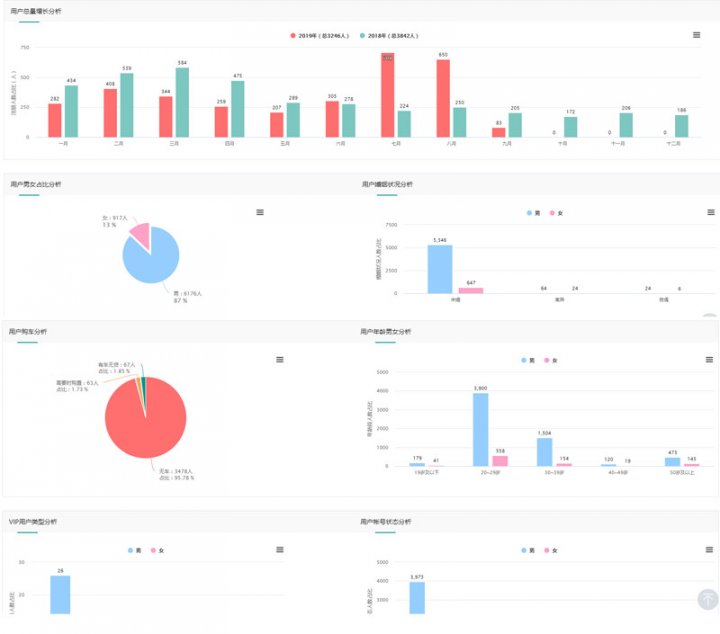This screenshot has height=634, width=720.
Task: Toggle 男 series in the 用户年龄男女分析 legend
Action: pyautogui.click(x=528, y=360)
